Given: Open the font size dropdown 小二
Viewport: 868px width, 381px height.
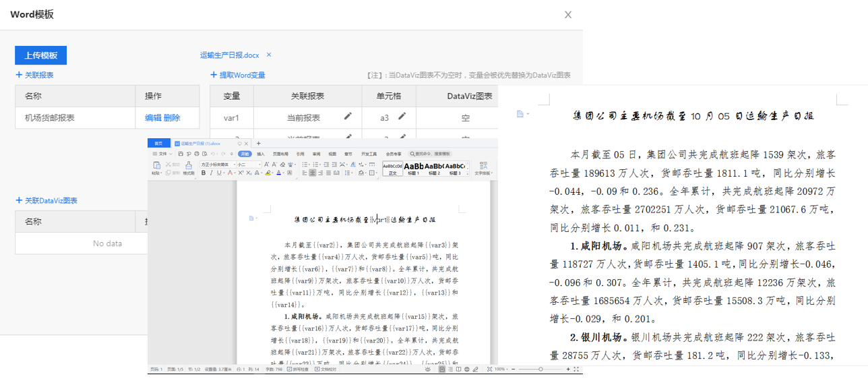Looking at the screenshot, I should (259, 165).
